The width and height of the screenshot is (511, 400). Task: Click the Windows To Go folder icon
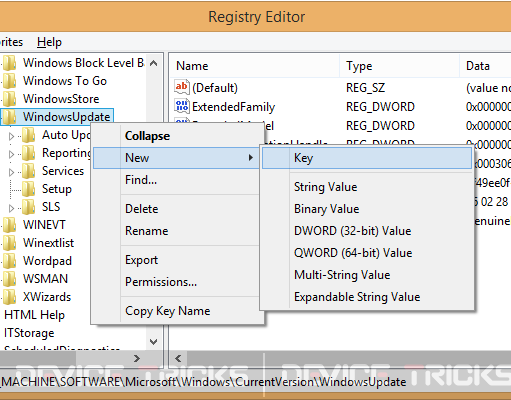click(x=9, y=81)
